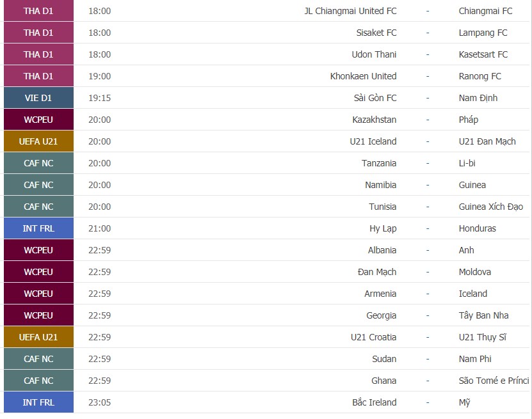
Task: Click the score dash for Sudan vs Nam Phi
Action: (x=427, y=359)
